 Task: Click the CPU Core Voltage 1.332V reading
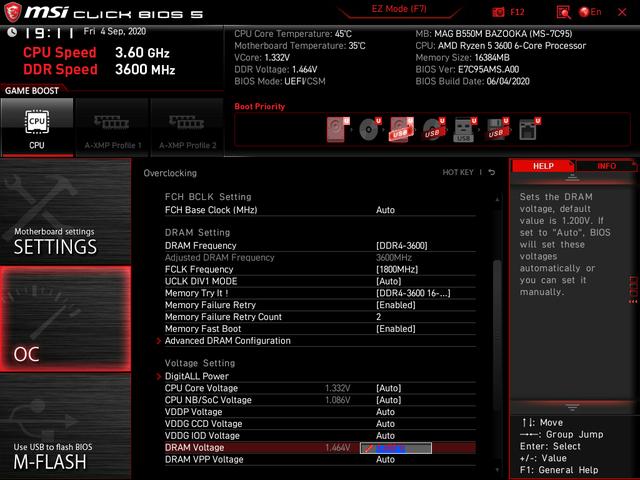point(338,388)
